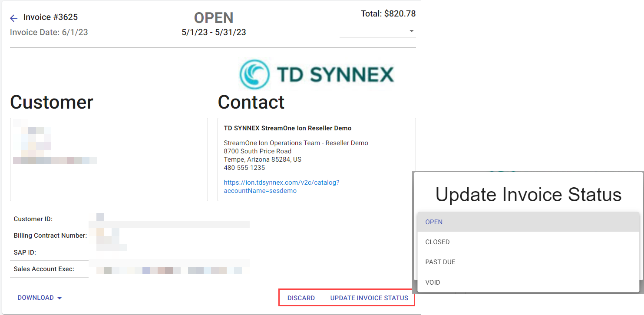The image size is (644, 315).
Task: Click Update Invoice Status button
Action: click(369, 298)
